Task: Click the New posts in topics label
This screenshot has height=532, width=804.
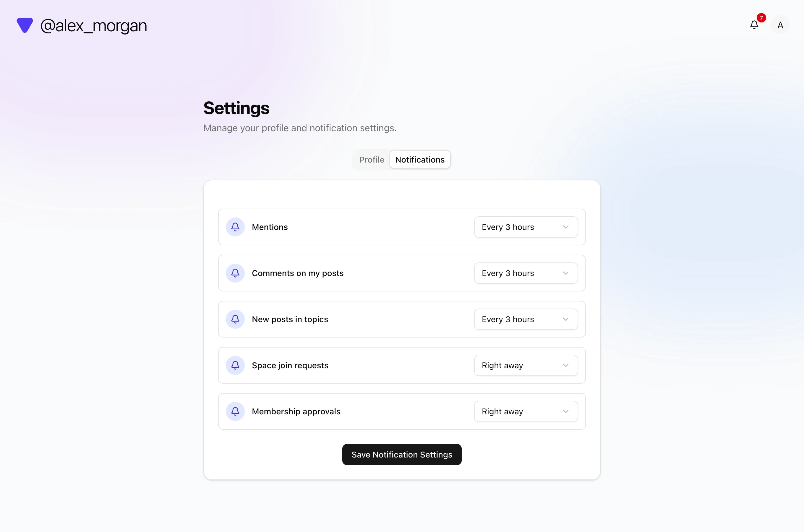Action: [290, 319]
